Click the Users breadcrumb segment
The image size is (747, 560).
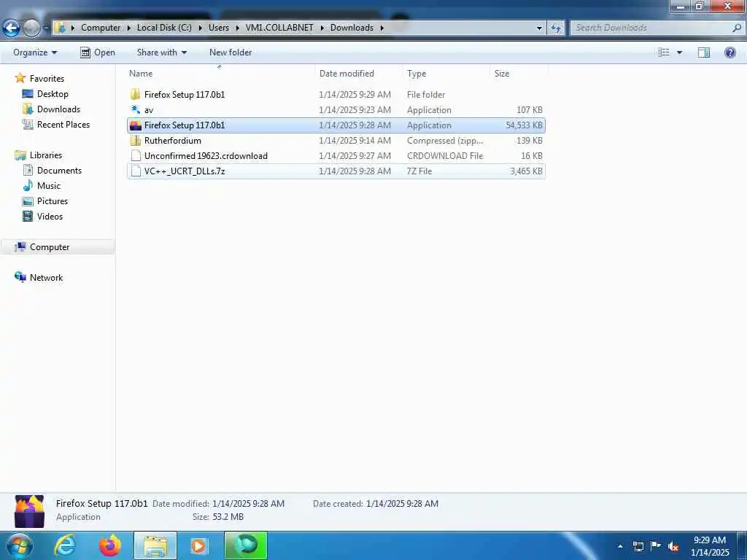coord(219,28)
